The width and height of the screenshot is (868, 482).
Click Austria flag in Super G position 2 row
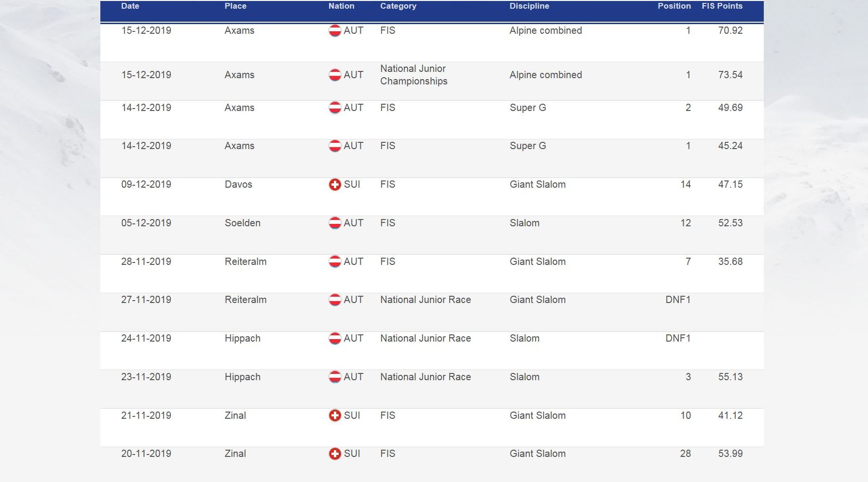(335, 108)
